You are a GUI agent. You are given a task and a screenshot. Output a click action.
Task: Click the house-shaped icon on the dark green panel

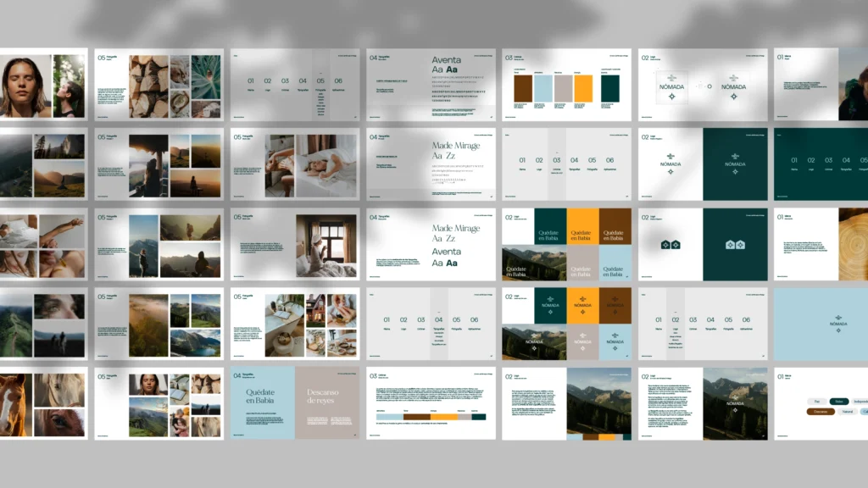735,245
